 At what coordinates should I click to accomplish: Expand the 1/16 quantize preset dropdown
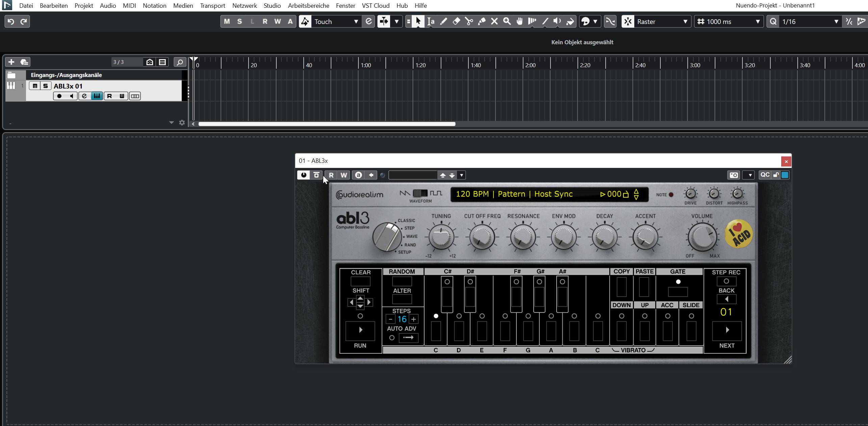836,22
